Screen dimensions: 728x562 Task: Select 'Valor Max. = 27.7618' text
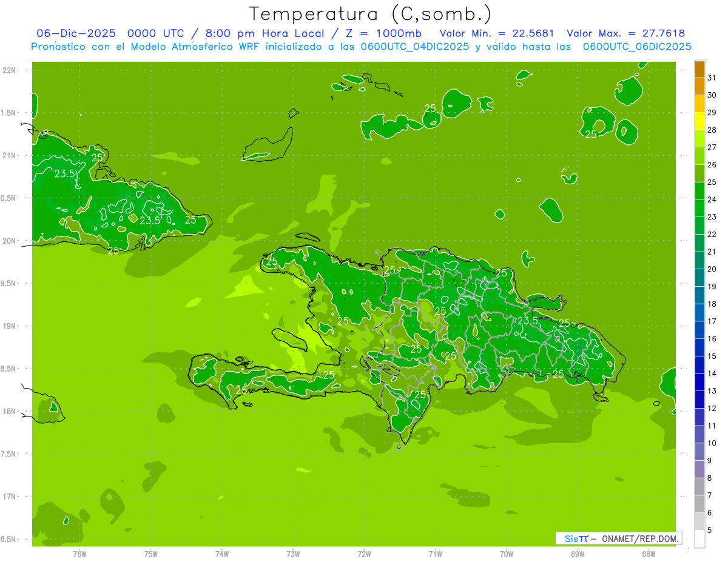[625, 33]
